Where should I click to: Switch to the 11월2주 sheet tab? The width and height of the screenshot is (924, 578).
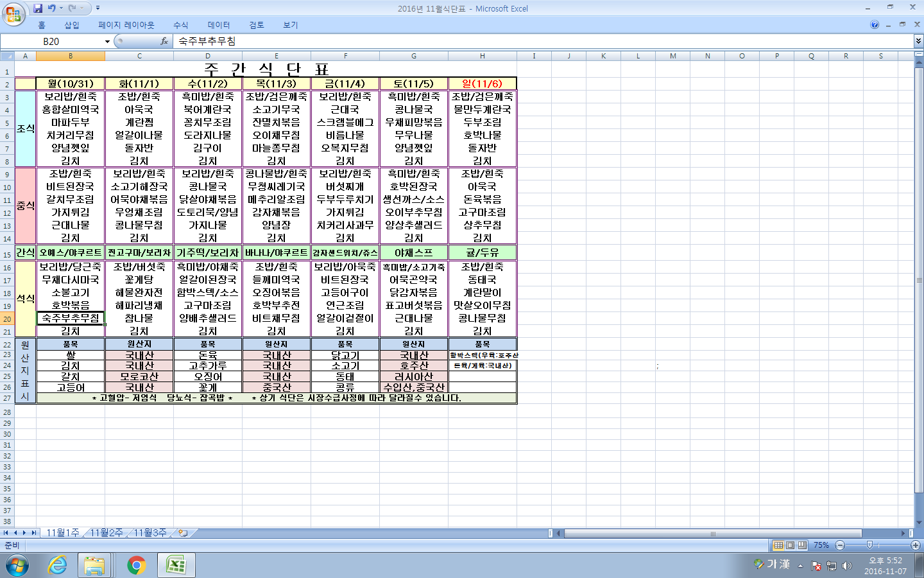click(x=106, y=532)
